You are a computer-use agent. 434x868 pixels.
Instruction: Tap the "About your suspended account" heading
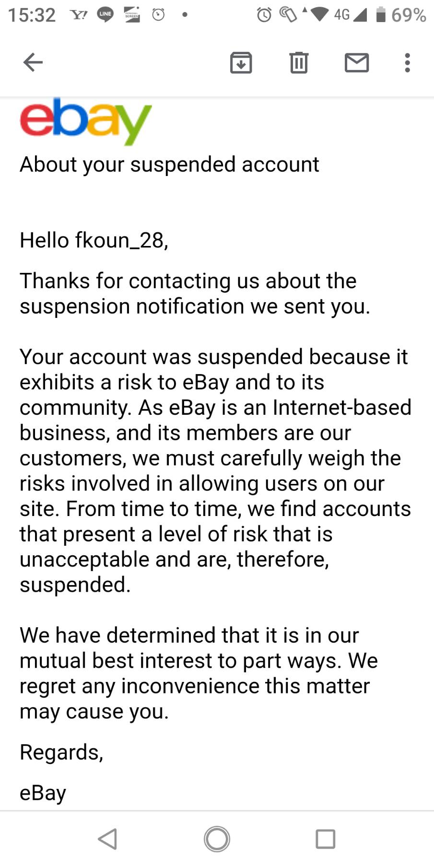[x=169, y=164]
